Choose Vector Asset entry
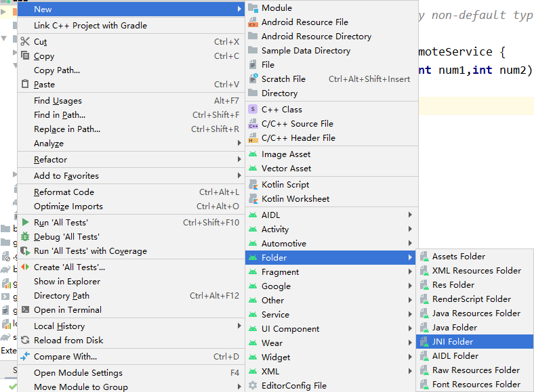Screen dimensions: 534x392 tap(331, 169)
